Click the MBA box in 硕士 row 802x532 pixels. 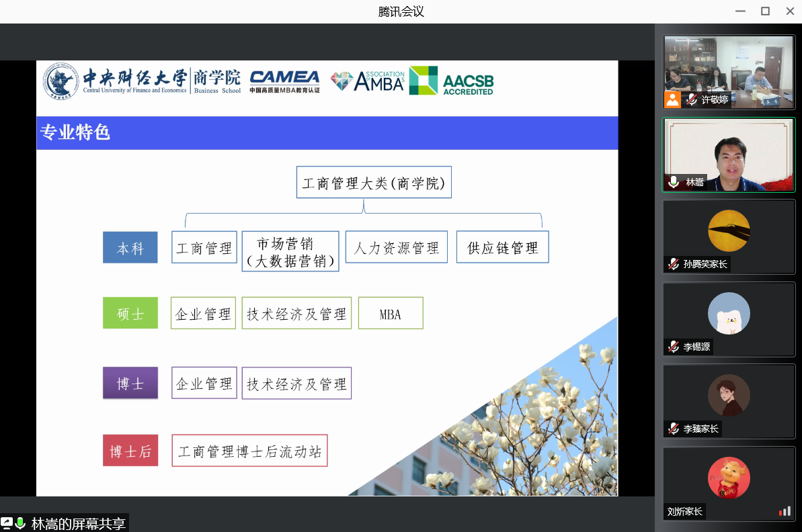click(391, 313)
